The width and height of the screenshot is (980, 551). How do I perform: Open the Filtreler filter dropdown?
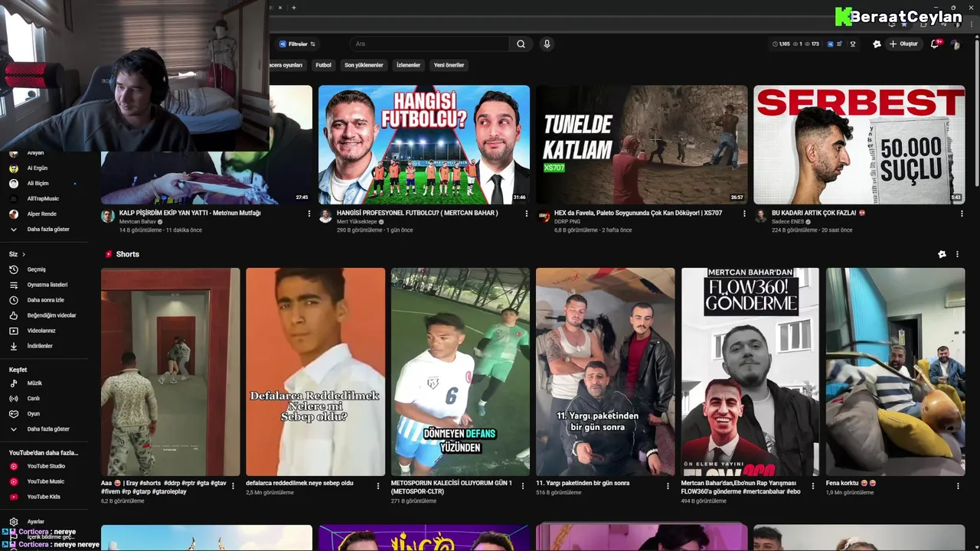coord(297,44)
